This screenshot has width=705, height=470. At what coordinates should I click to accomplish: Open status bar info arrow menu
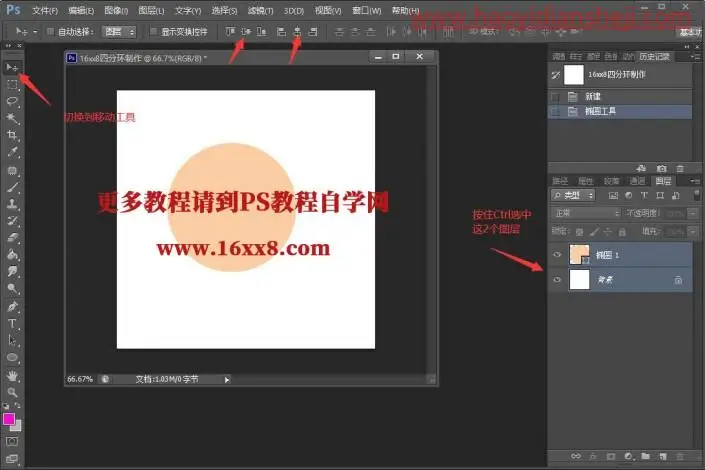click(227, 380)
